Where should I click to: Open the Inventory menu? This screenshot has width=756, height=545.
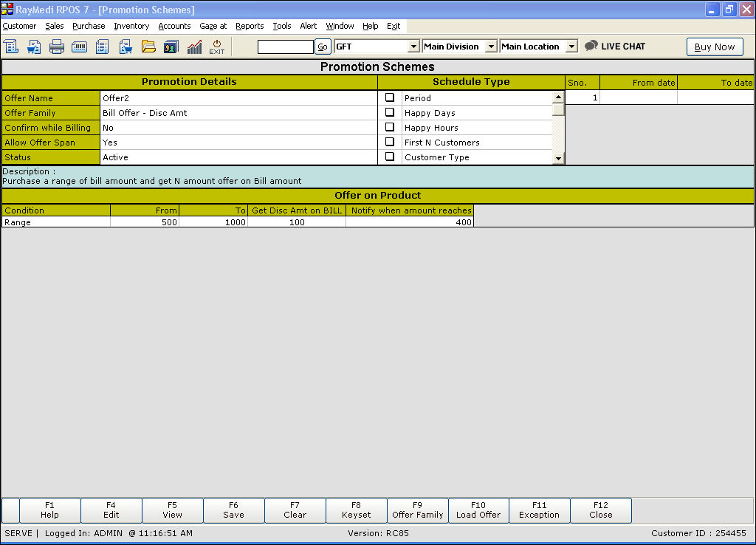[x=131, y=26]
